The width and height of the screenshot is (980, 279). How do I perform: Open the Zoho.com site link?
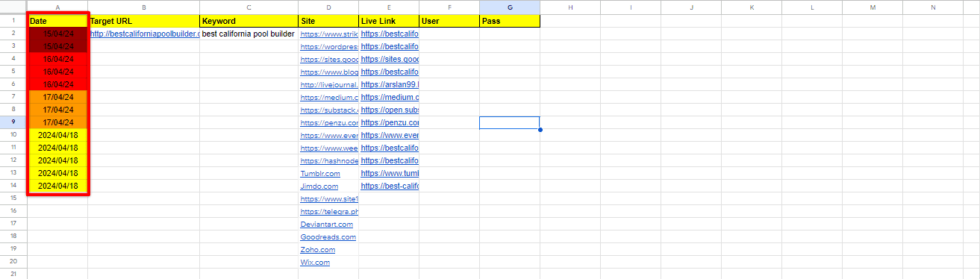coord(318,250)
